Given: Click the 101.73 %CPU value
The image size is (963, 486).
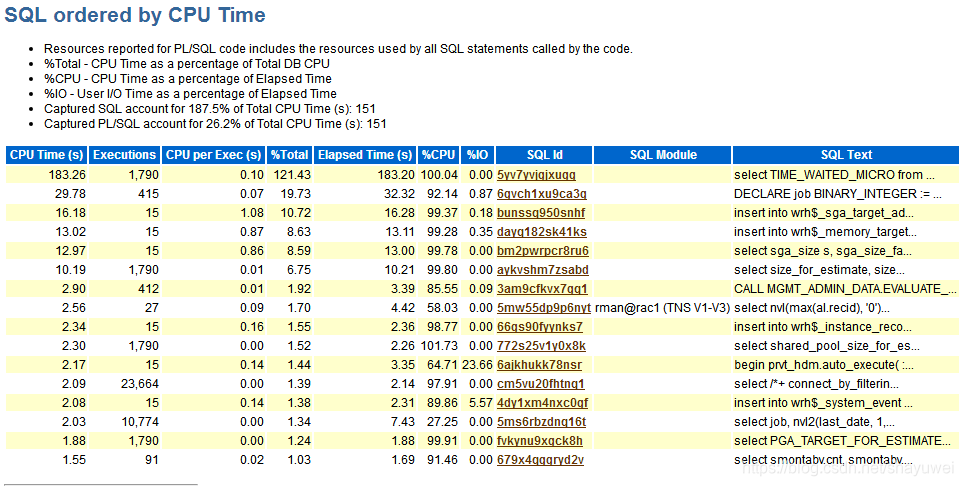Looking at the screenshot, I should point(439,346).
